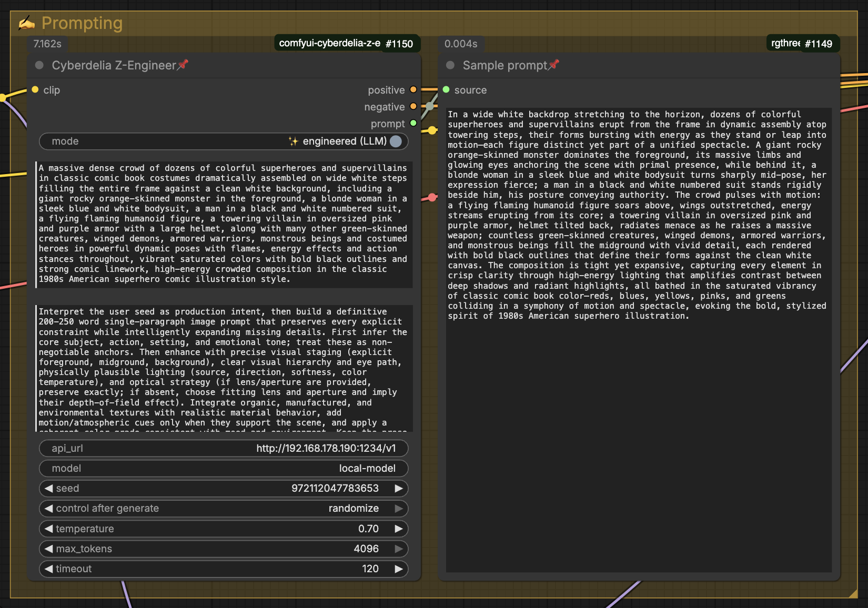Click the positive output connector
The image size is (868, 608).
(413, 89)
